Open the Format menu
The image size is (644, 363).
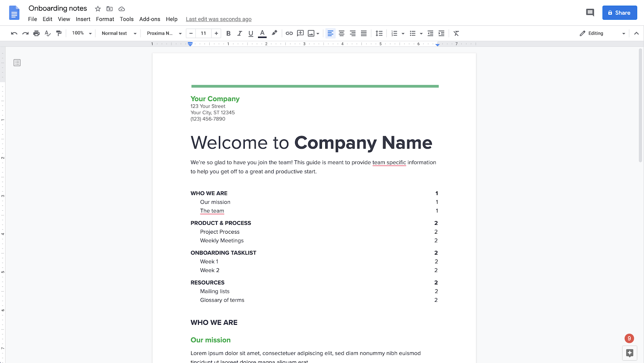click(105, 19)
